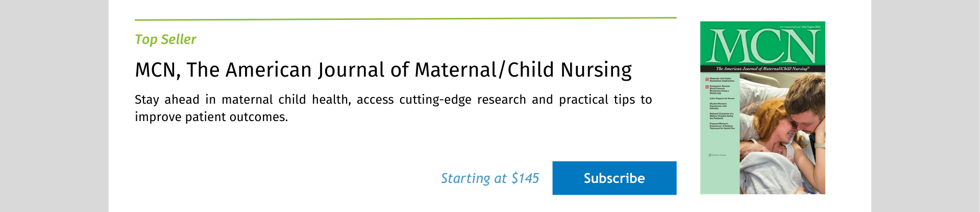This screenshot has width=980, height=212.
Task: Click the second red icon beside Postpartum Remote headline
Action: (707, 87)
